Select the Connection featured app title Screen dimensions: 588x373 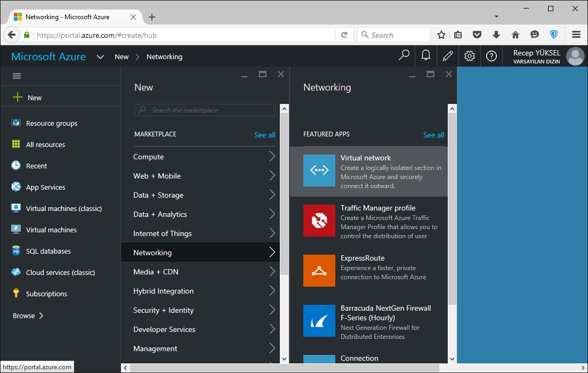point(359,358)
